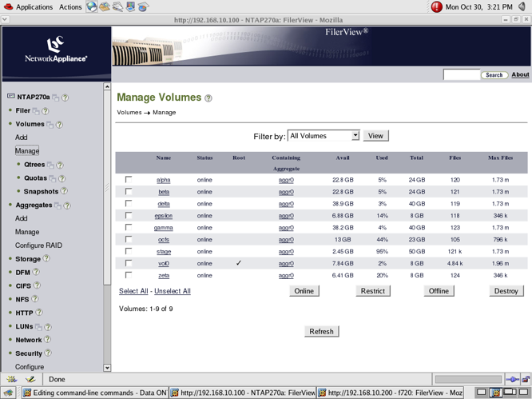Open the Filter by All Volumes dropdown
This screenshot has height=399, width=532.
pyautogui.click(x=324, y=136)
